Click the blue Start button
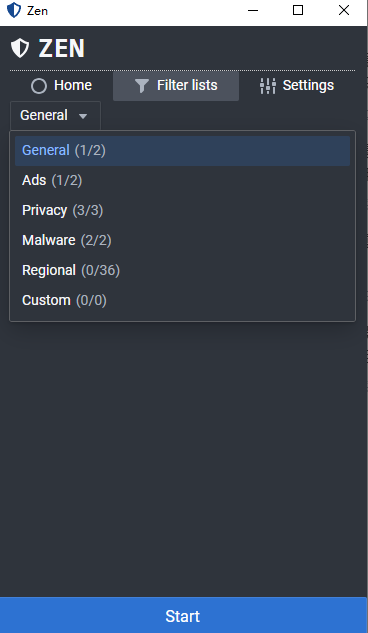 tap(183, 615)
